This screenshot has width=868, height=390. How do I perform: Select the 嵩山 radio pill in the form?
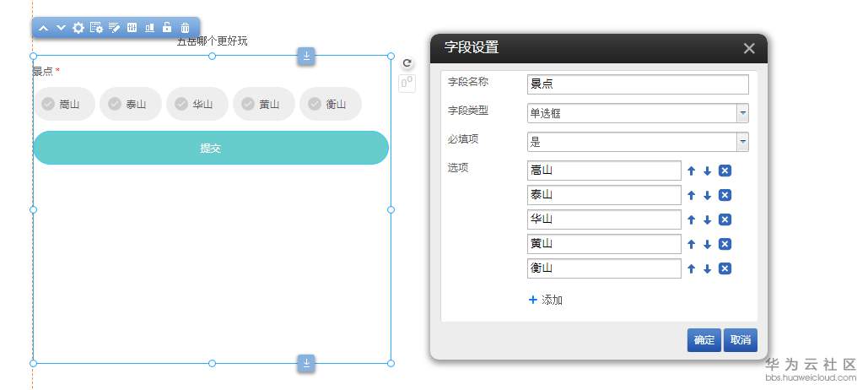(x=64, y=104)
